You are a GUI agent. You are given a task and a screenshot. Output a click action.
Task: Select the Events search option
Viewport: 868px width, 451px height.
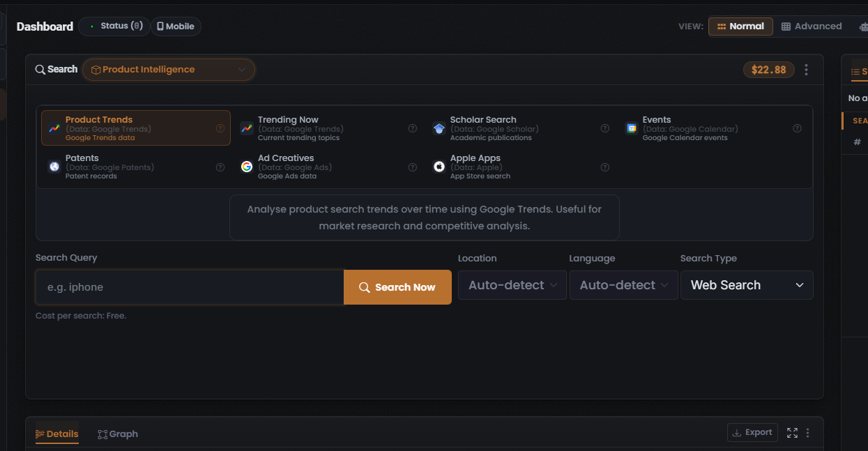coord(713,128)
